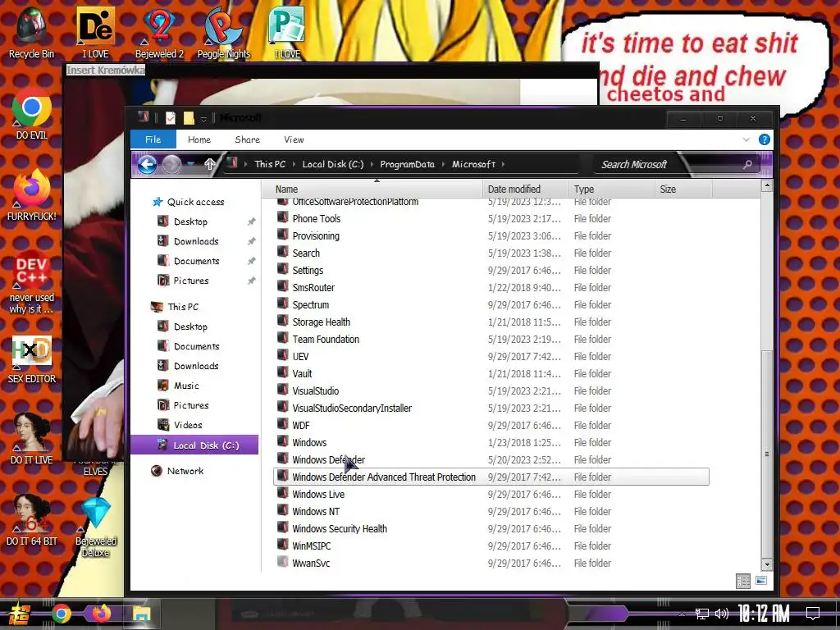Expand the chevron after Local Disk (C:) breadcrumb
Screen dimensions: 840x630
[x=372, y=164]
